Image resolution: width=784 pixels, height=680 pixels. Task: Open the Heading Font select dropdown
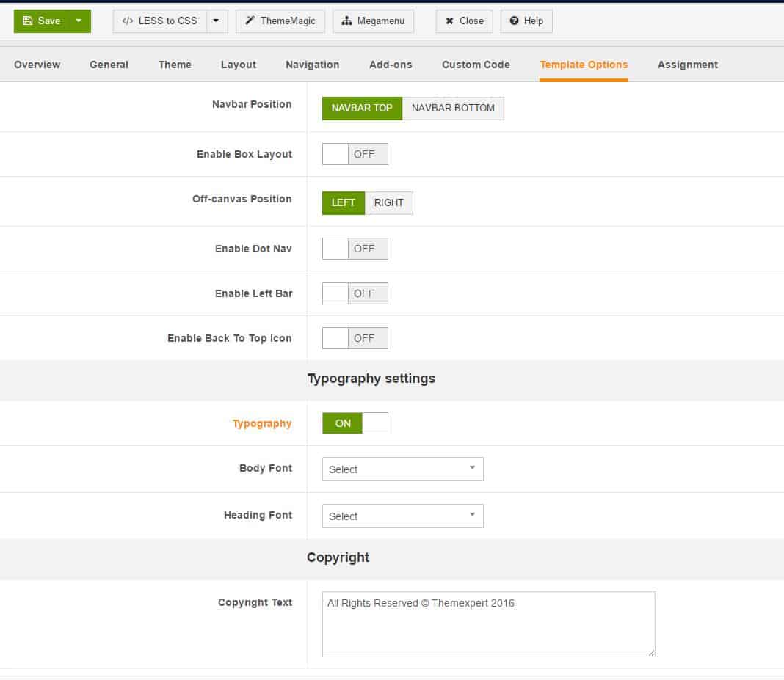click(x=402, y=516)
